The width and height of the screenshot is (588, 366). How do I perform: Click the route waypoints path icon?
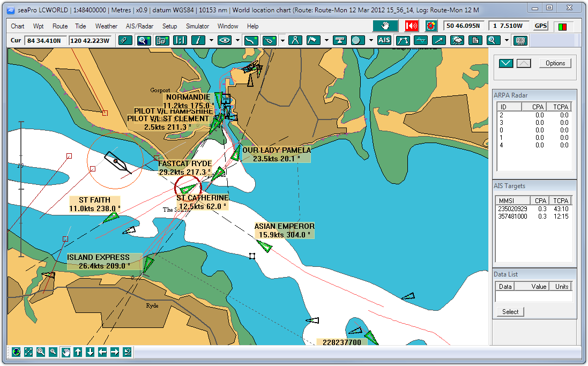pyautogui.click(x=403, y=41)
